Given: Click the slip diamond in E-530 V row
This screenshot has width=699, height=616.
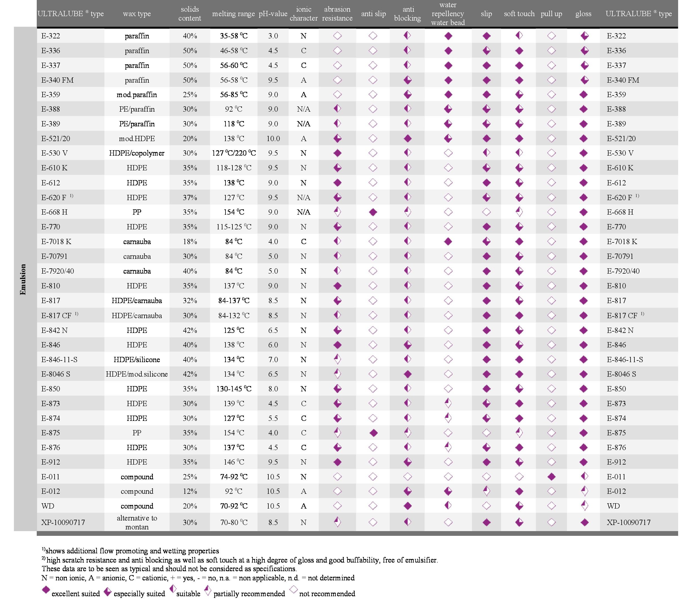Looking at the screenshot, I should tap(486, 153).
